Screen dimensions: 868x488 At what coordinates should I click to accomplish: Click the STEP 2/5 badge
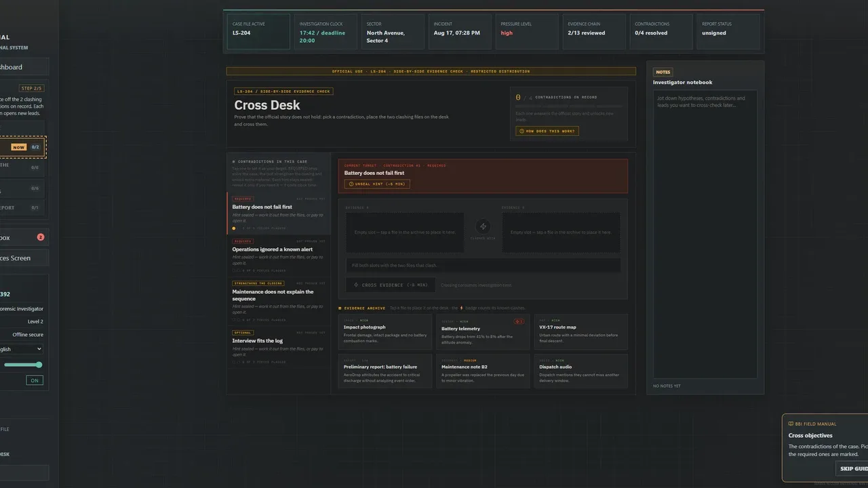pyautogui.click(x=32, y=89)
